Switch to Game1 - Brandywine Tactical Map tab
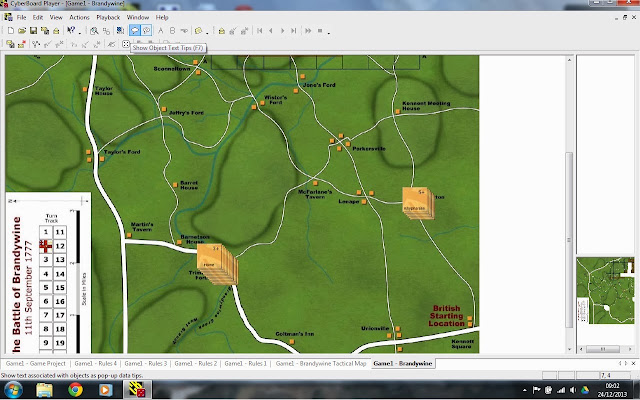The image size is (640, 400). (x=321, y=363)
